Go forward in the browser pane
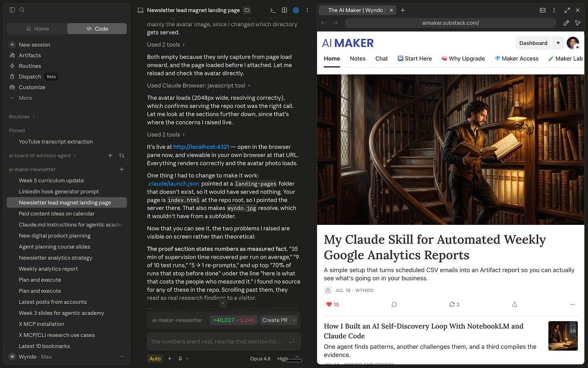This screenshot has height=368, width=588. [335, 23]
